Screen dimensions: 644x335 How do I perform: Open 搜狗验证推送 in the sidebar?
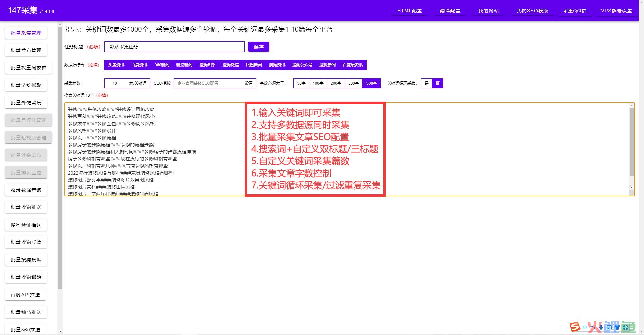click(26, 225)
